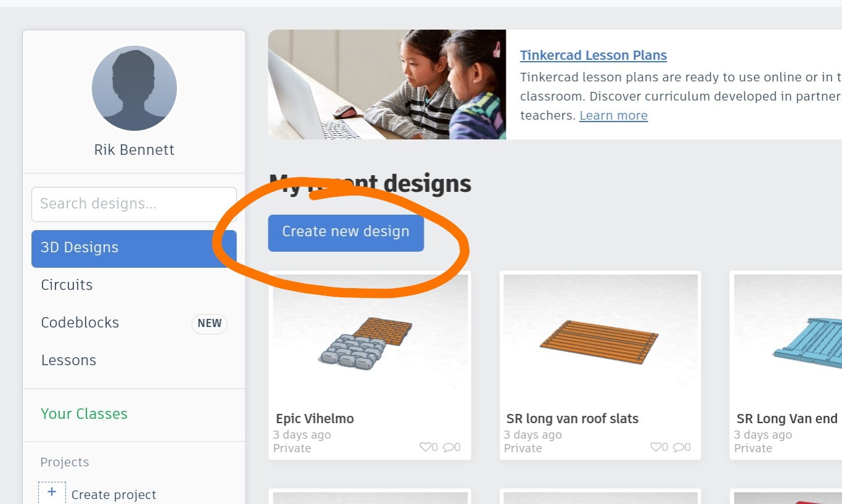
Task: Open the Circuits section
Action: (67, 285)
